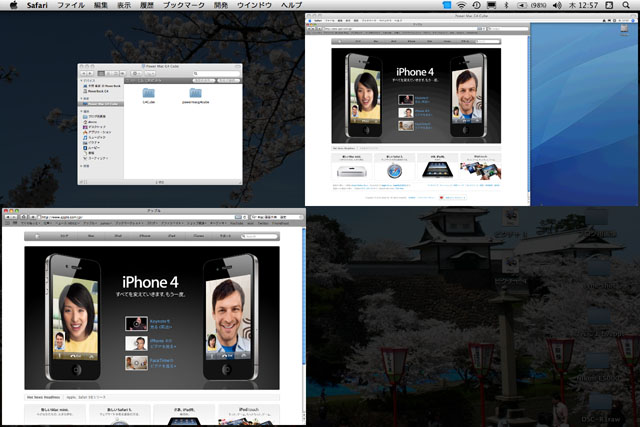Open the ファイル menu
Screen dimensions: 640x427
71,5
